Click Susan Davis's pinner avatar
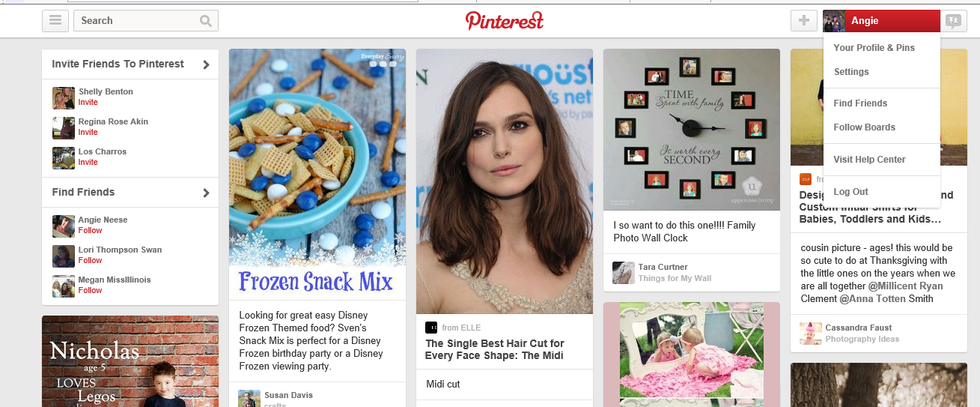Image resolution: width=980 pixels, height=407 pixels. pos(249,398)
